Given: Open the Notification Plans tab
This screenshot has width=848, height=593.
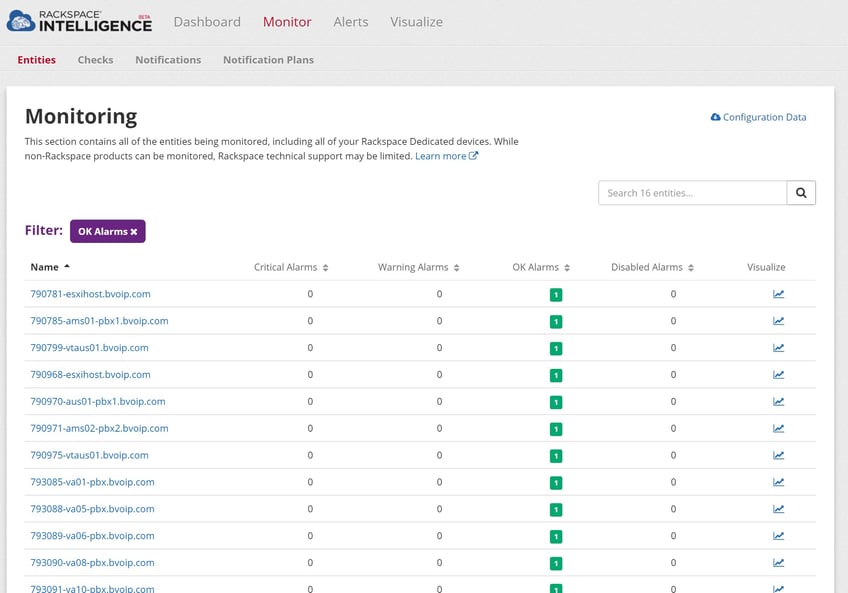Looking at the screenshot, I should coord(268,60).
